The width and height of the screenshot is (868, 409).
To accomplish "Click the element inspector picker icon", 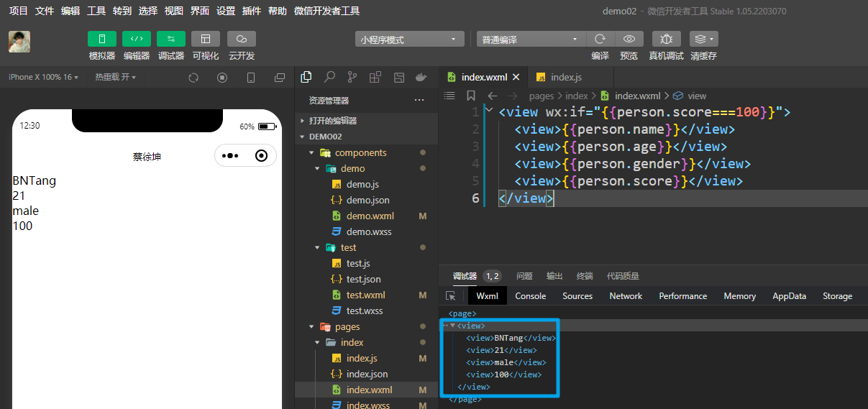I will 451,296.
